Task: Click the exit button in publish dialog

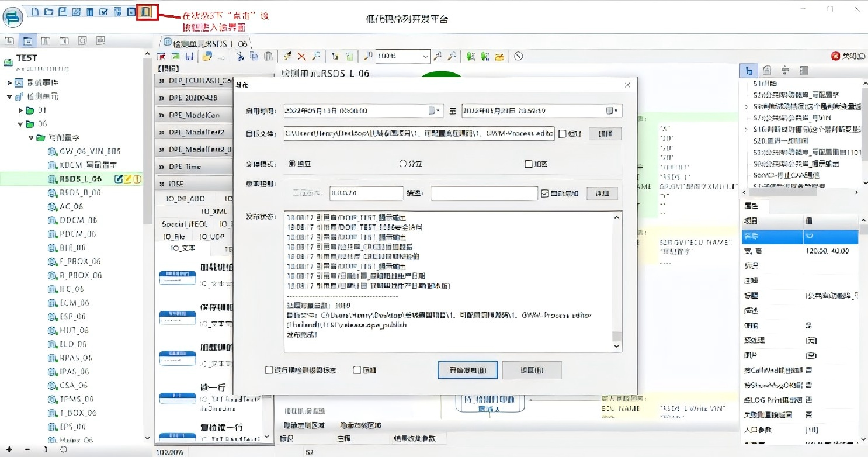Action: [532, 370]
